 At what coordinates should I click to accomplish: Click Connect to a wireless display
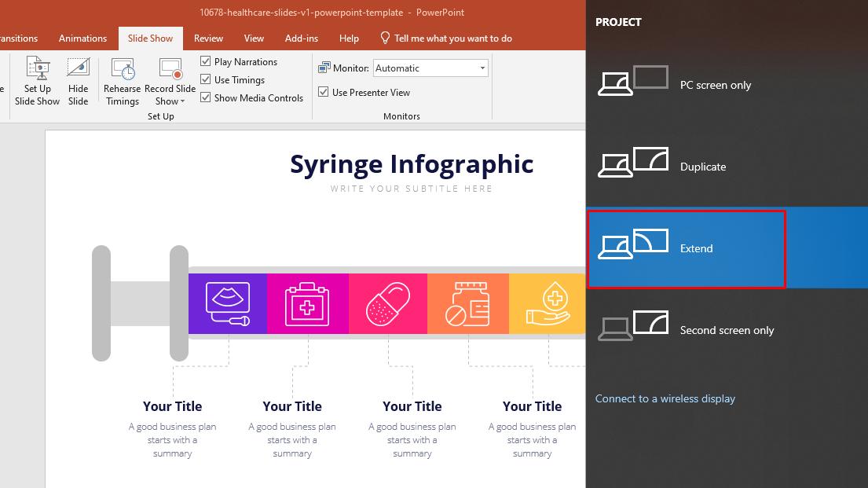click(665, 398)
